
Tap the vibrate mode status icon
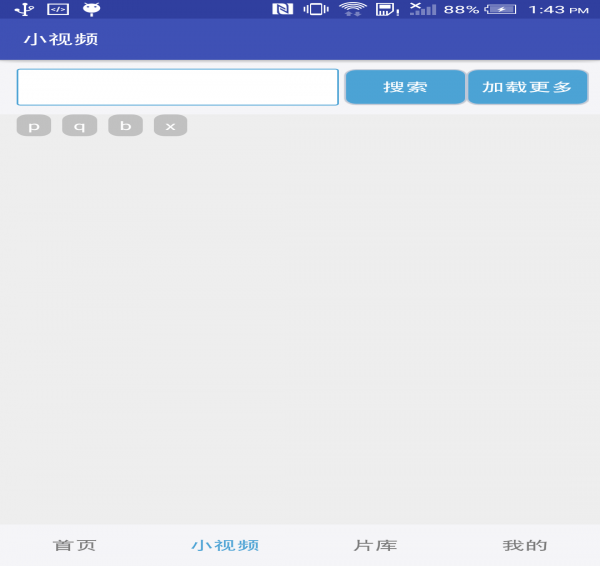[x=316, y=9]
